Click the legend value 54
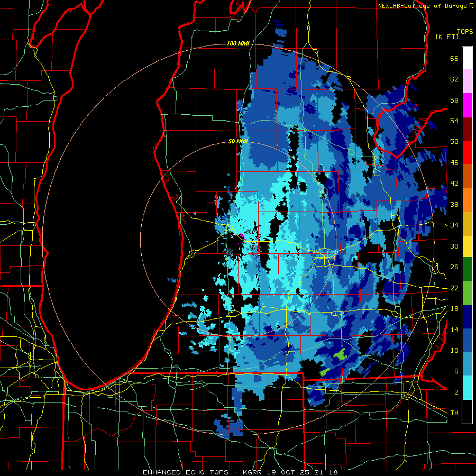 454,121
